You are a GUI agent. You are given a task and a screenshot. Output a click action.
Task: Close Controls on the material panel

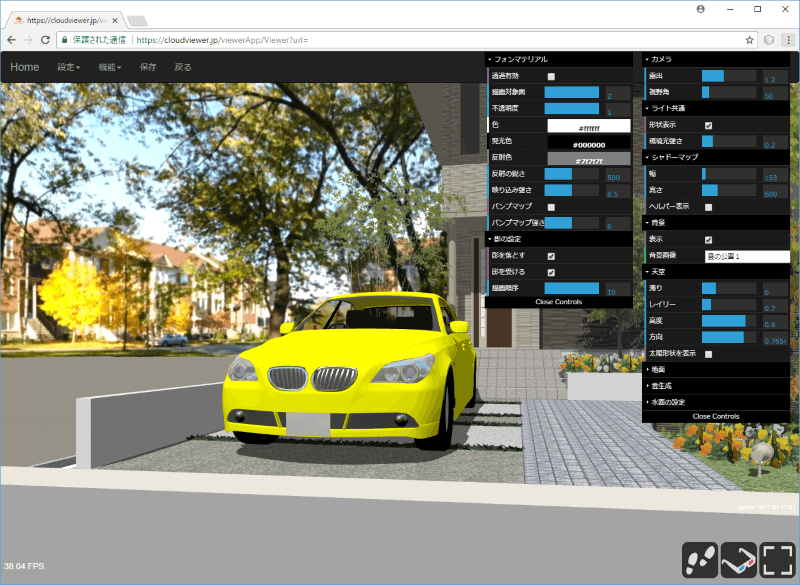(559, 302)
